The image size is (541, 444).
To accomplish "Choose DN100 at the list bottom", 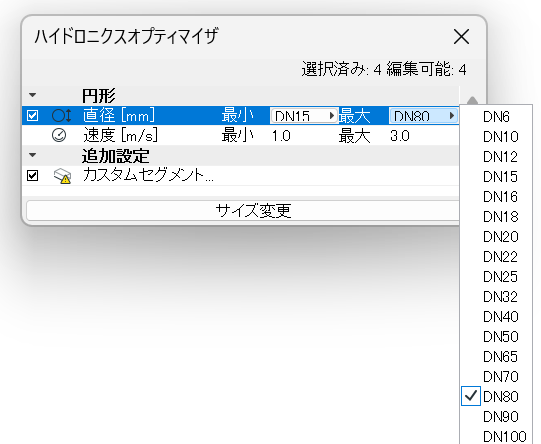I will point(496,436).
